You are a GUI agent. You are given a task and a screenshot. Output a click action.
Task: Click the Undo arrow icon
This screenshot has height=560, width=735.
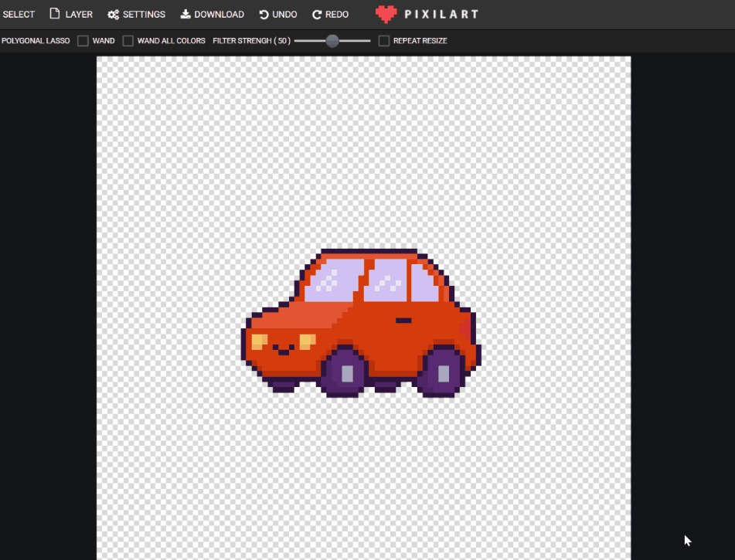click(264, 15)
